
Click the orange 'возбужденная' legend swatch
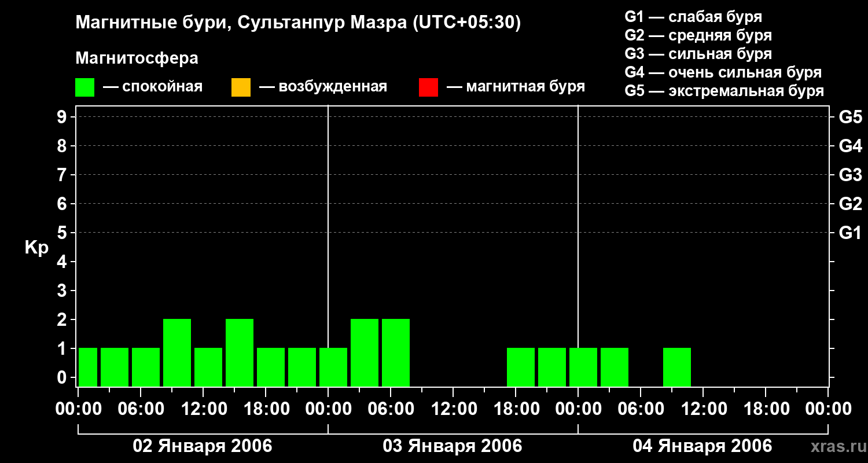(241, 87)
